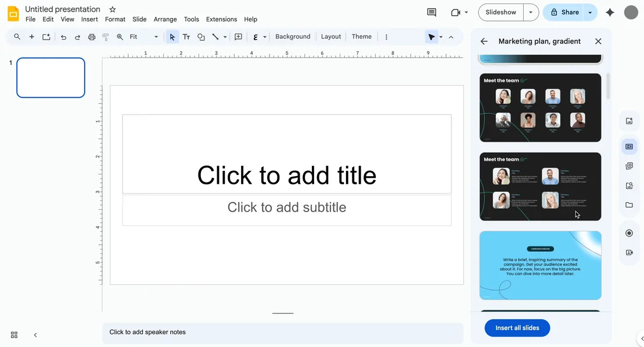
Task: Click the Undo arrow icon
Action: point(63,37)
